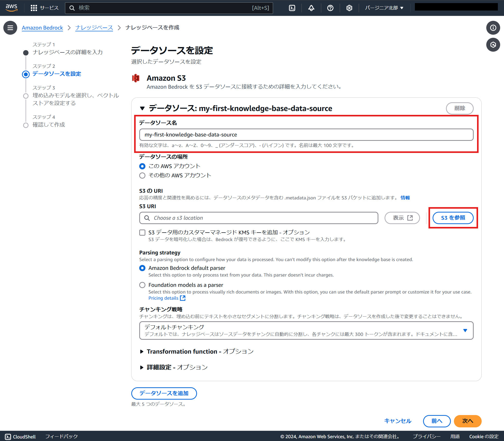Open the settings gear in top bar

pos(349,8)
